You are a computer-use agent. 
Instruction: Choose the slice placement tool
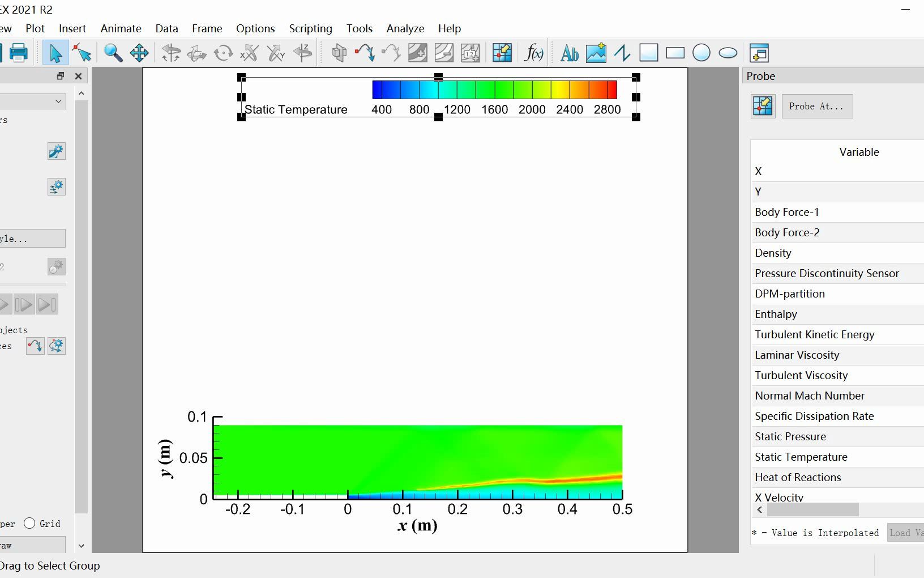(339, 53)
